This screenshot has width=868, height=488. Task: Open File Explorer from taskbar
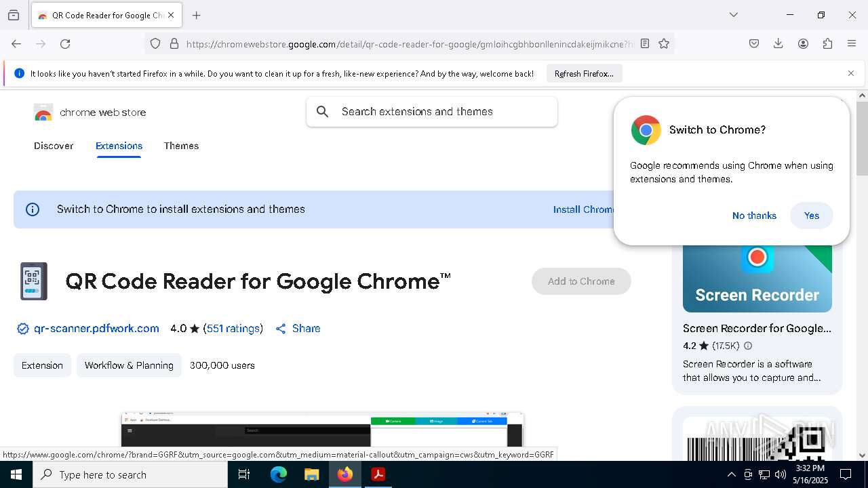coord(311,474)
